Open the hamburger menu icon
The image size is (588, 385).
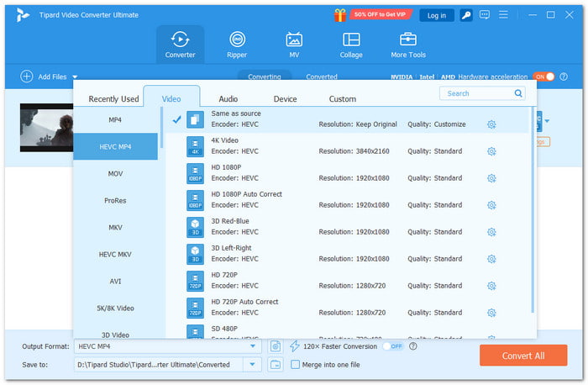coord(503,15)
